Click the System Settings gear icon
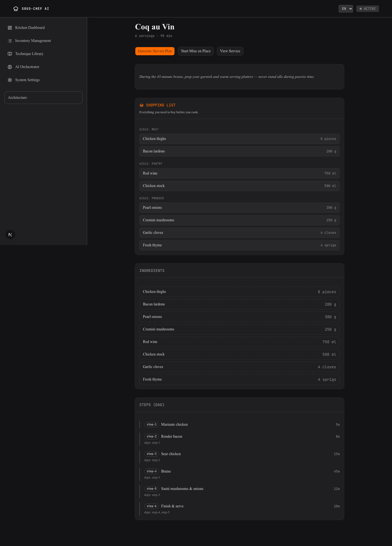This screenshot has height=546, width=392. (x=10, y=80)
